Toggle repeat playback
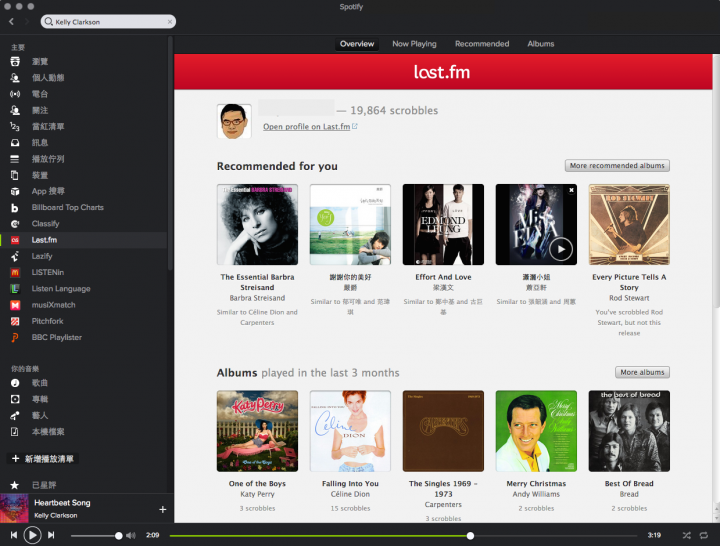Viewport: 720px width, 546px height. (x=703, y=535)
